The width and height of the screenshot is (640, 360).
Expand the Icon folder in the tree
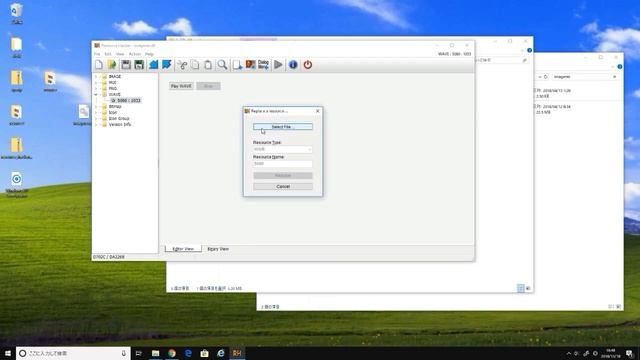[x=96, y=112]
